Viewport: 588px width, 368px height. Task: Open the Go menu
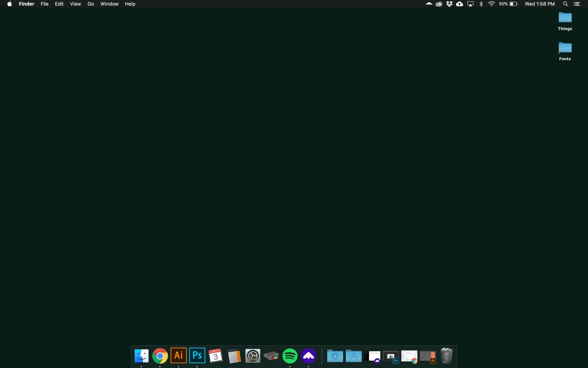(91, 4)
